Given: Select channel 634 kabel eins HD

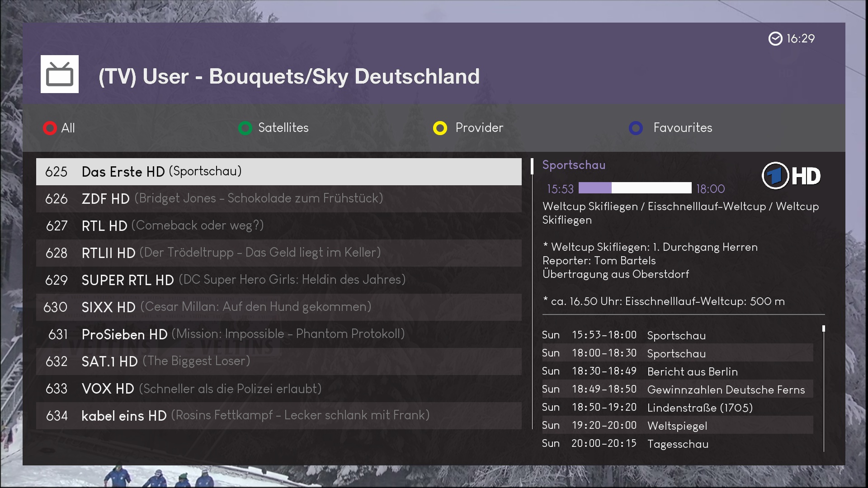Looking at the screenshot, I should pyautogui.click(x=279, y=416).
